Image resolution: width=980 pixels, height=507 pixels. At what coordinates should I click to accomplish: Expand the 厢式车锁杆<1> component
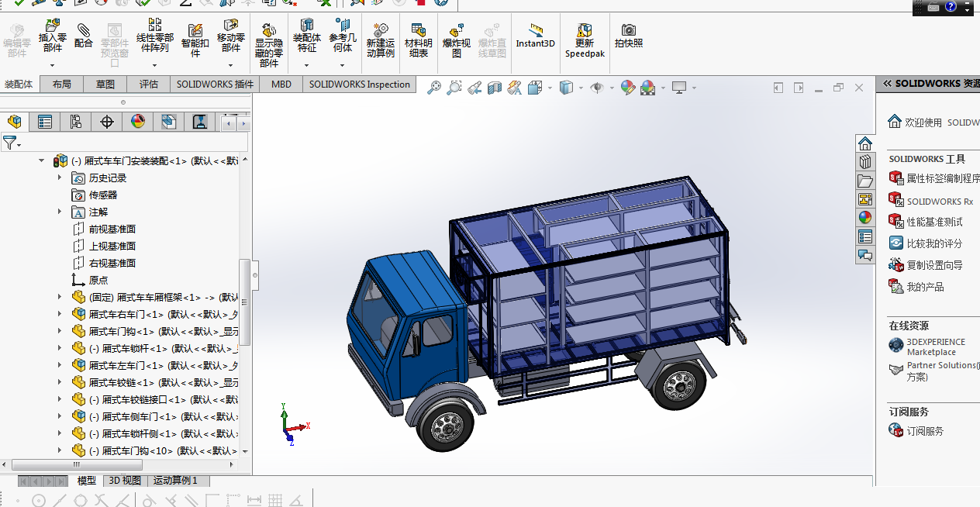click(x=60, y=348)
